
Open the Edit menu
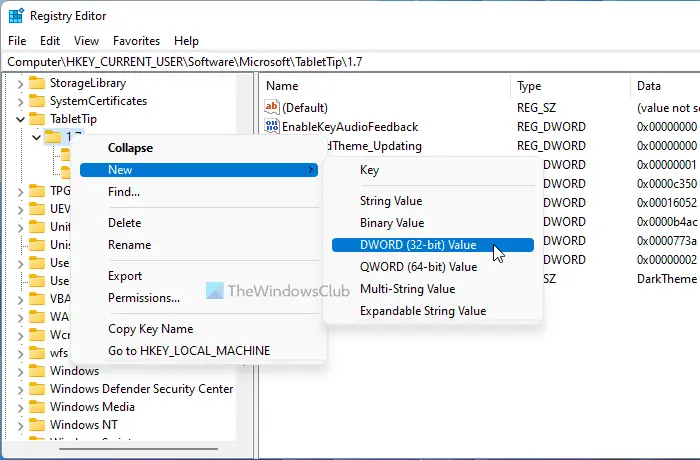pyautogui.click(x=50, y=41)
